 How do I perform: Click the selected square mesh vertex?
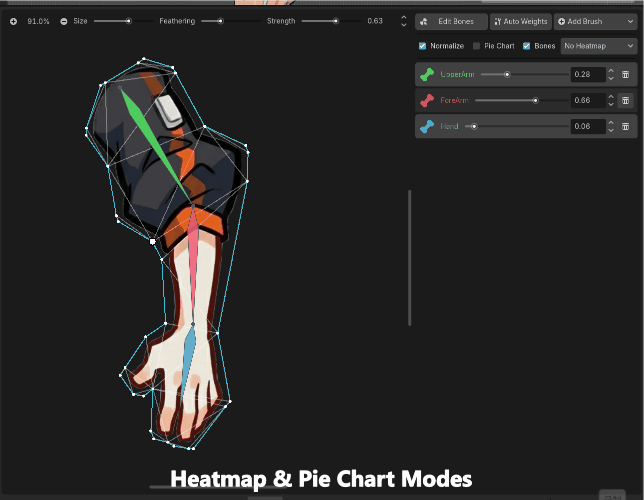click(x=153, y=242)
